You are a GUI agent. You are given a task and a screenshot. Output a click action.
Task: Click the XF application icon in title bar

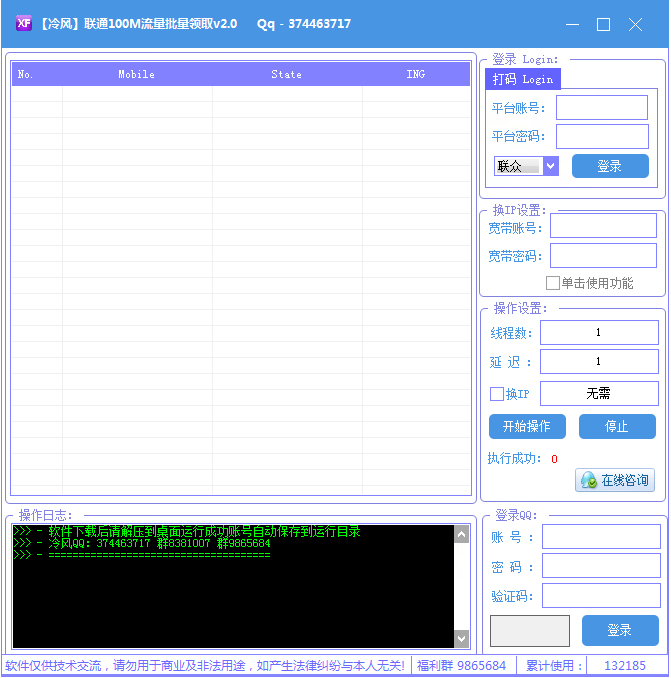(x=24, y=23)
